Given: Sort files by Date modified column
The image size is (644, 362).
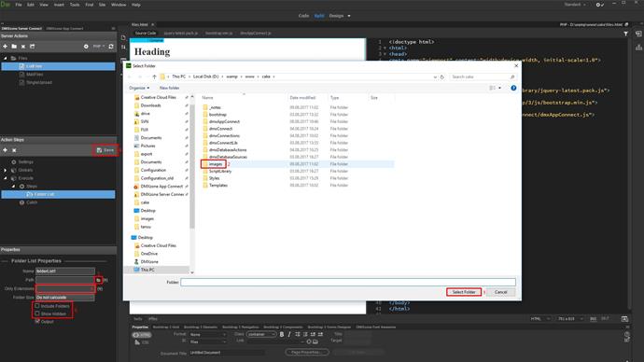Looking at the screenshot, I should (302, 98).
